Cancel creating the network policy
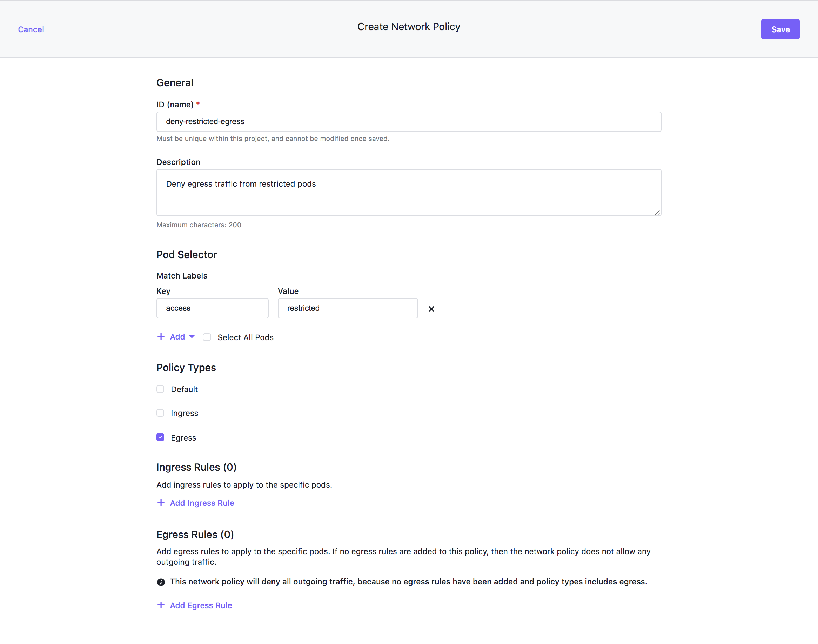The width and height of the screenshot is (818, 644). (x=31, y=29)
